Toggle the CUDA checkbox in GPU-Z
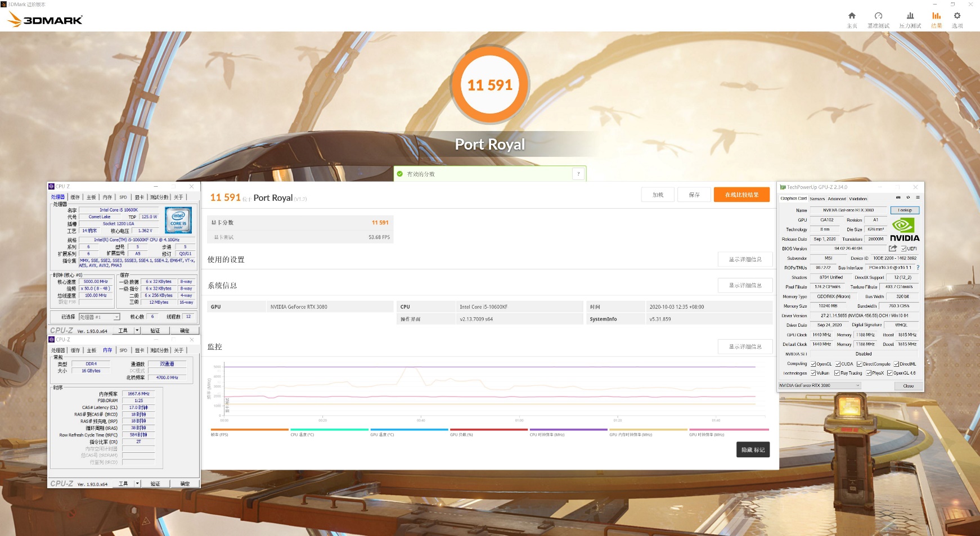980x536 pixels. tap(838, 364)
